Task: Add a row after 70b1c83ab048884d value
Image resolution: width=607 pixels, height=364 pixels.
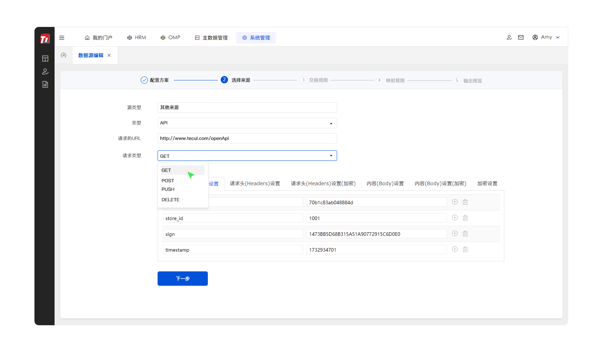Action: 455,202
